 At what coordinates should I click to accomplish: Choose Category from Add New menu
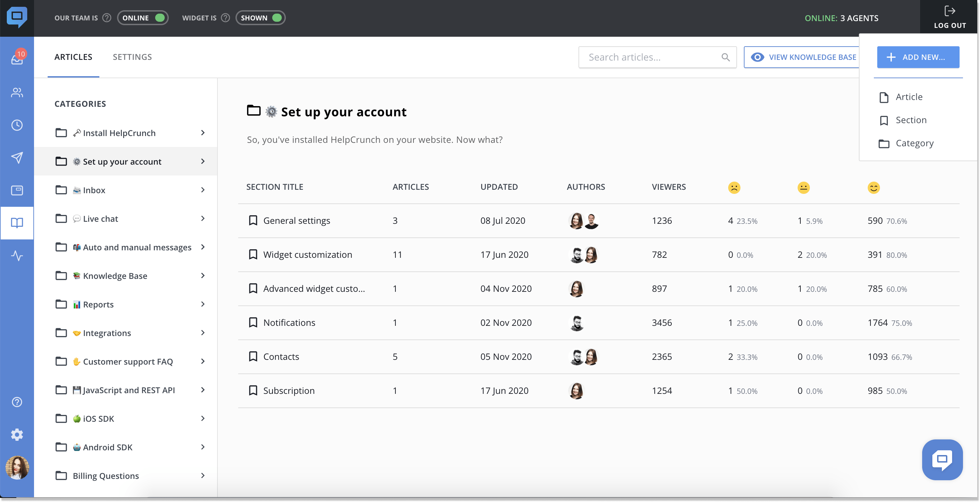click(x=906, y=144)
